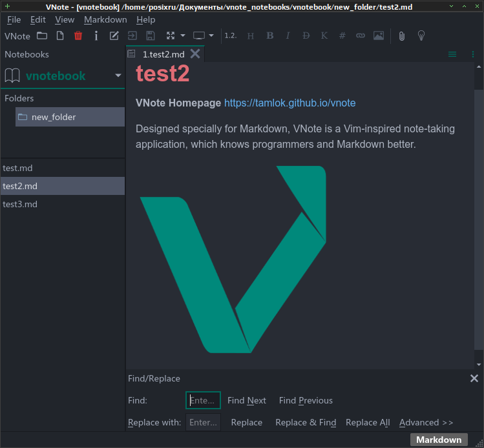The width and height of the screenshot is (484, 448).
Task: Follow the tamlok.github.io/vnote link
Action: (290, 103)
